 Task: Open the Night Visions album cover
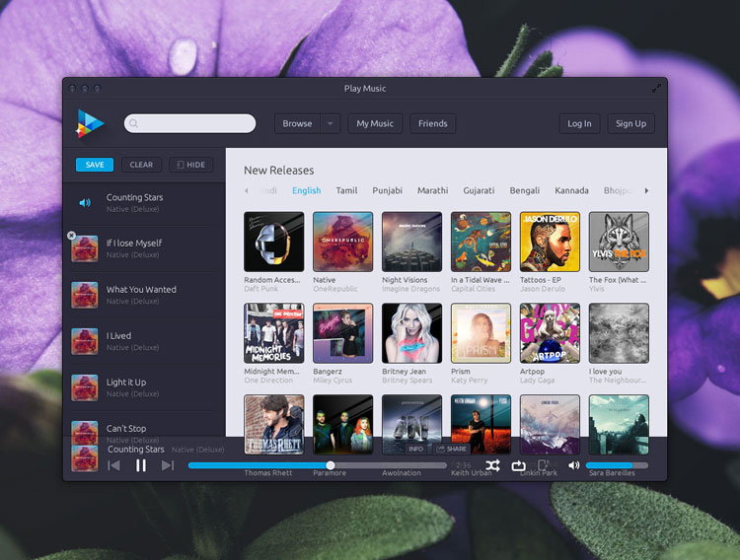(x=411, y=242)
